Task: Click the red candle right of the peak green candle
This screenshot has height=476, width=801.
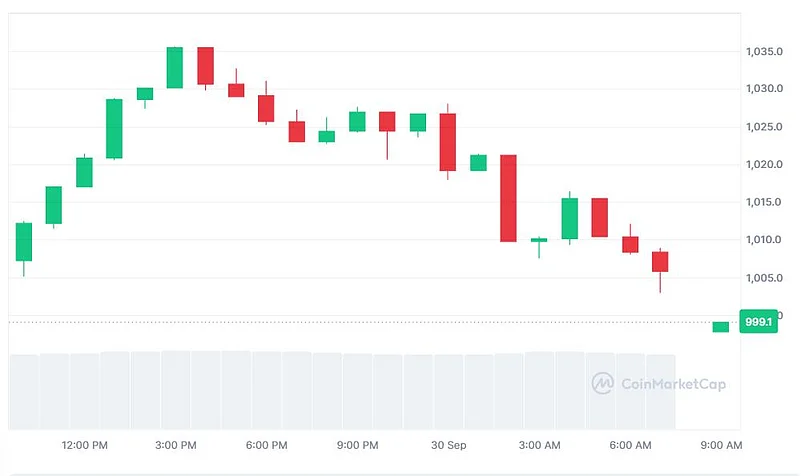Action: coord(205,65)
